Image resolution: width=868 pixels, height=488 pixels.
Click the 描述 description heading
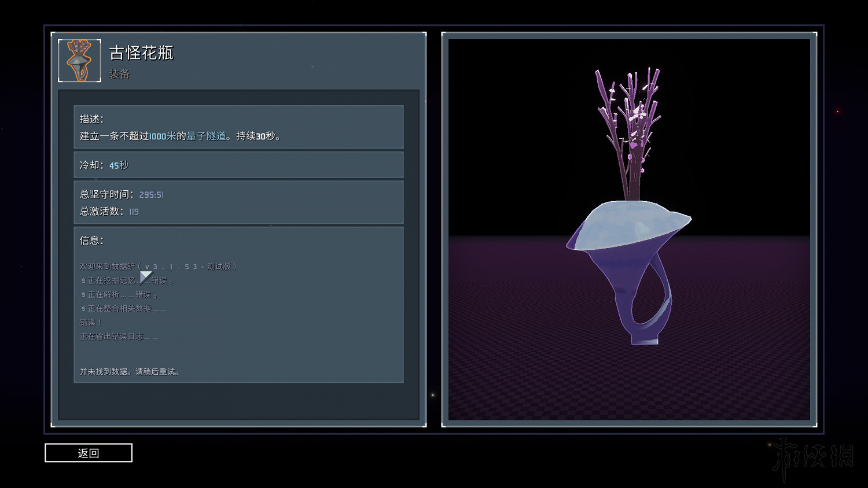pyautogui.click(x=91, y=119)
